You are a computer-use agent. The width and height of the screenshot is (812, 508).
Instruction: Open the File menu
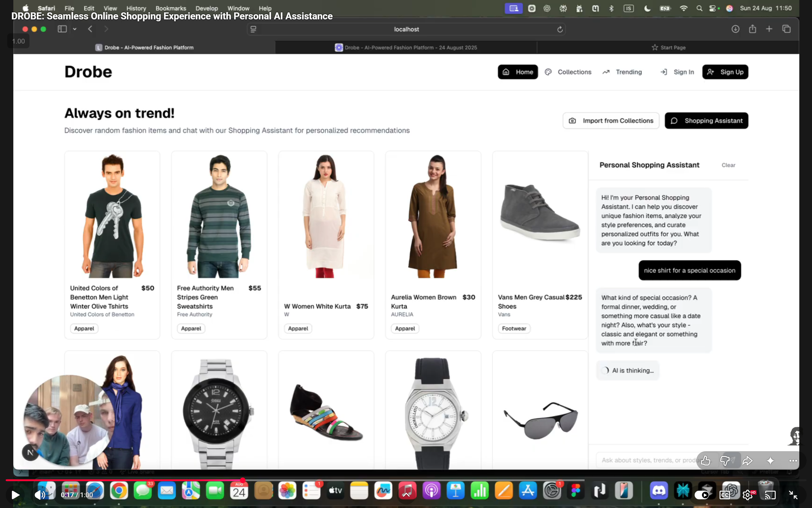[69, 8]
